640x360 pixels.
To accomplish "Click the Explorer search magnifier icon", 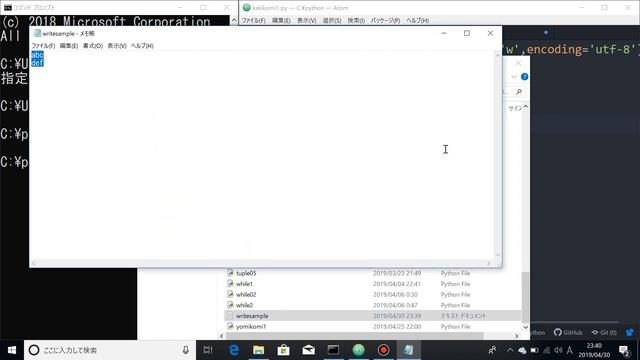I will (x=519, y=92).
